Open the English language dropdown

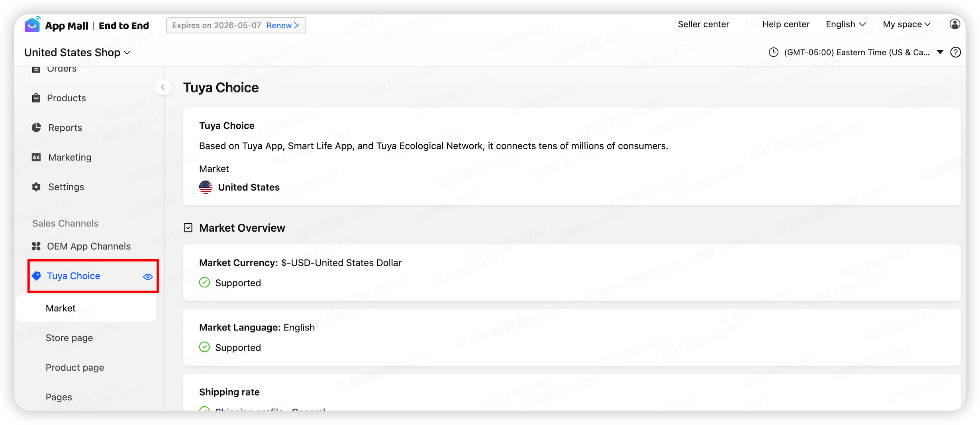point(846,24)
